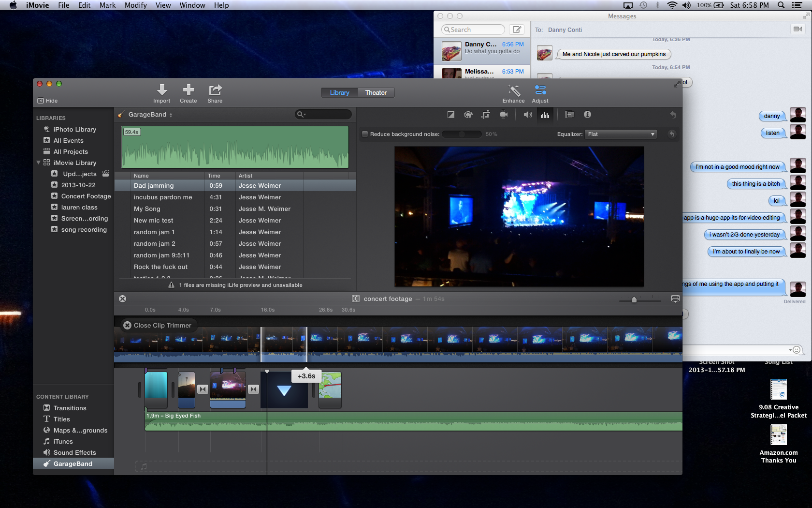Viewport: 812px width, 508px height.
Task: Open color correction palette icon
Action: pyautogui.click(x=468, y=115)
